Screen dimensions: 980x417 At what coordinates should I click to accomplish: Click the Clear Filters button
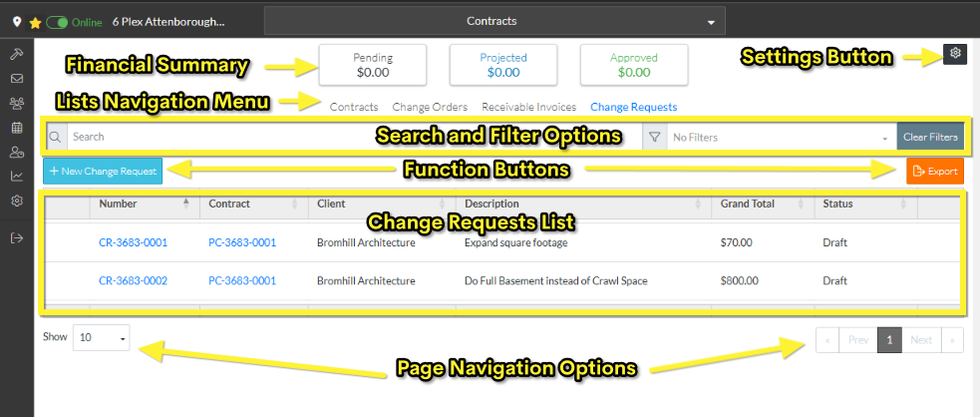(930, 137)
